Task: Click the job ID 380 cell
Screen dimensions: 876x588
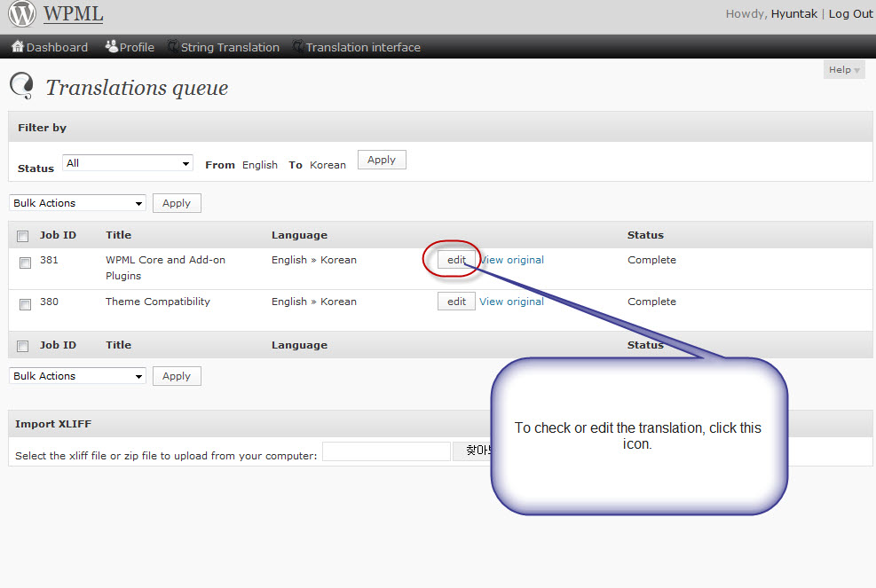Action: coord(49,302)
